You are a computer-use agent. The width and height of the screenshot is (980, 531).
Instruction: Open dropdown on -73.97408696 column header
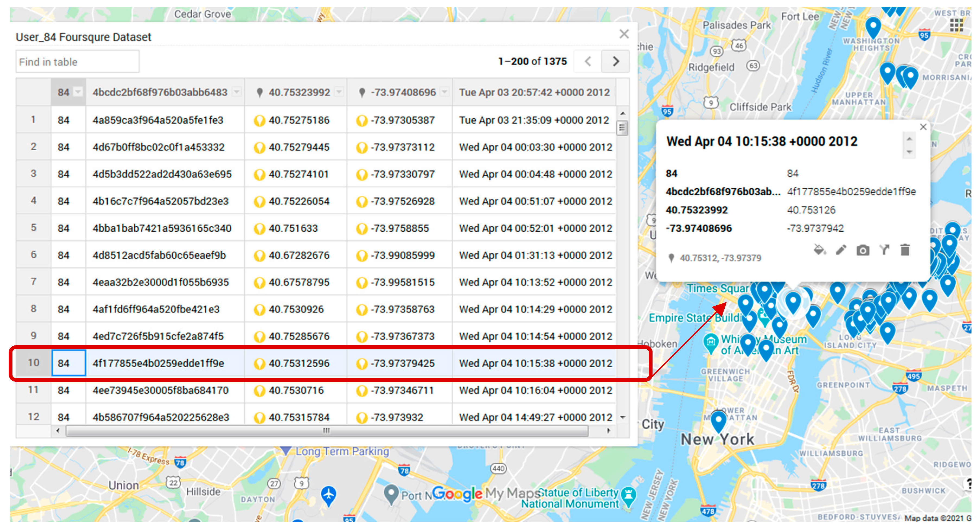point(444,92)
